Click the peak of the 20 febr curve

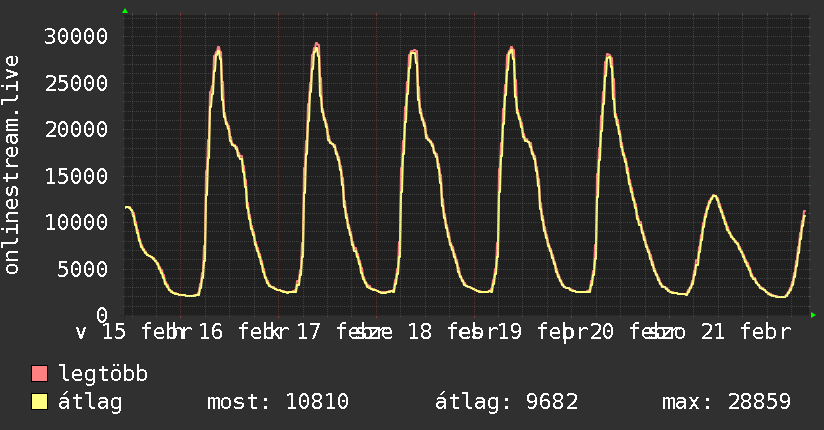tap(608, 56)
